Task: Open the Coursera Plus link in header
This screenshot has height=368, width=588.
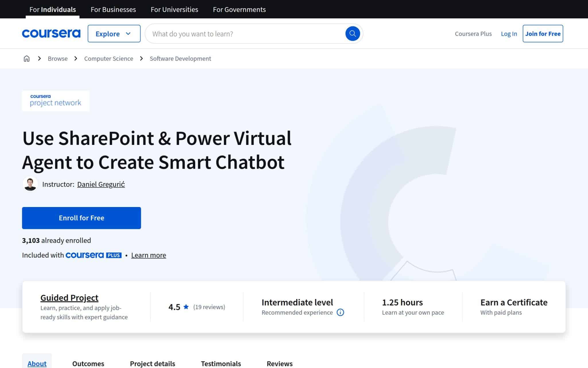Action: coord(473,34)
